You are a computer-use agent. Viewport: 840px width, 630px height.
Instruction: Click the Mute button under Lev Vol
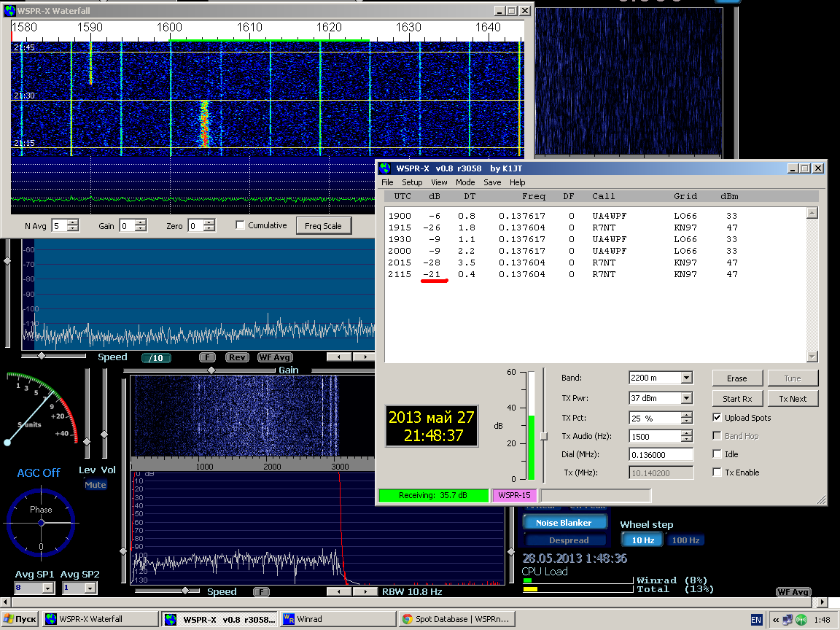[x=95, y=485]
